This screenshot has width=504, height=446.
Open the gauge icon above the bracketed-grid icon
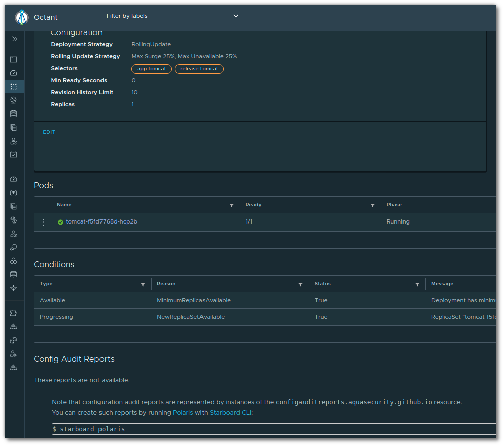pos(13,179)
